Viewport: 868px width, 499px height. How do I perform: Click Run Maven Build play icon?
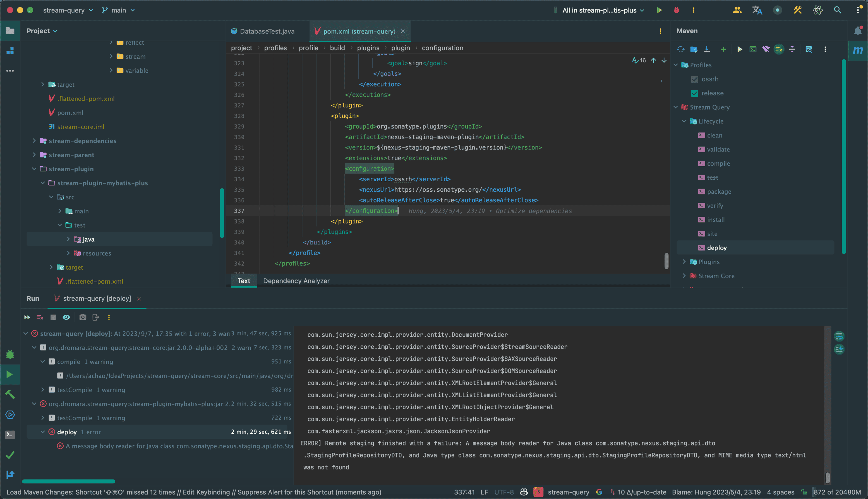739,49
